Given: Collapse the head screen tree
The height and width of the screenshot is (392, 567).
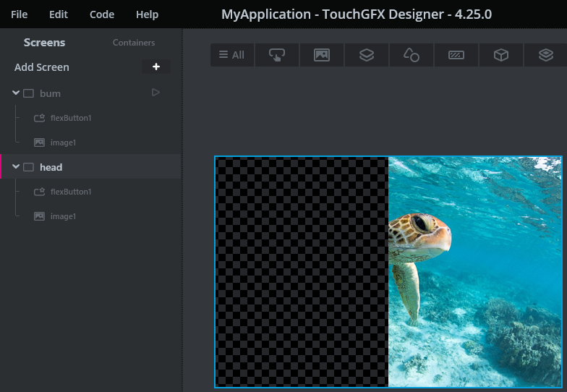Looking at the screenshot, I should click(16, 167).
